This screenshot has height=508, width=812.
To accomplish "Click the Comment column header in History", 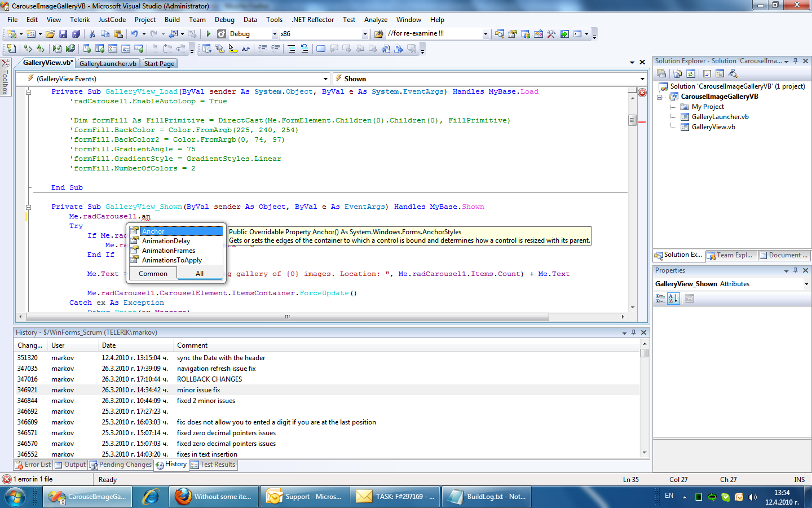I will point(407,345).
